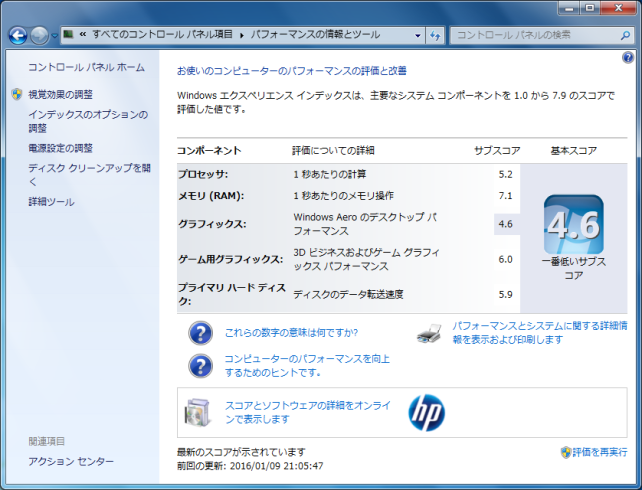Click the プライマリ ハード ディスク: row label

232,294
